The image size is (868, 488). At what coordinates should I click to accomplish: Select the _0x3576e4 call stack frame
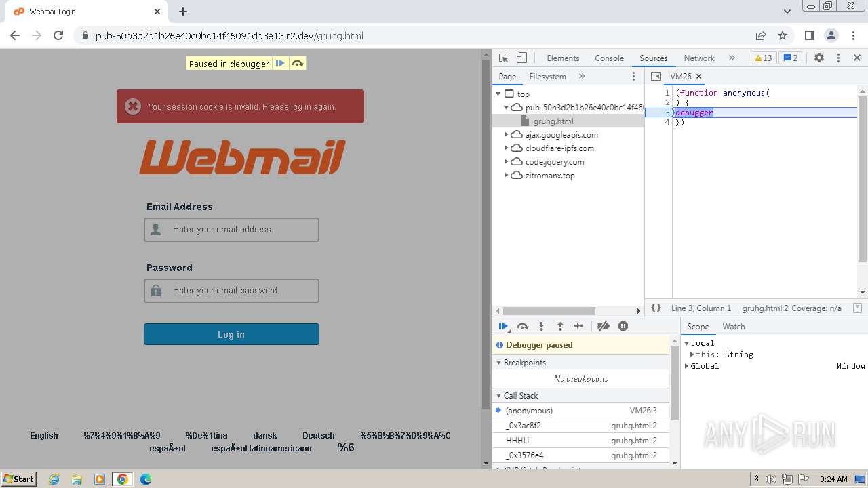pyautogui.click(x=581, y=455)
